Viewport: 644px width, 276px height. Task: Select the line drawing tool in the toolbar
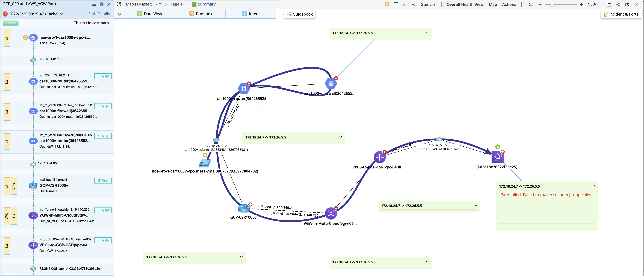(405, 4)
